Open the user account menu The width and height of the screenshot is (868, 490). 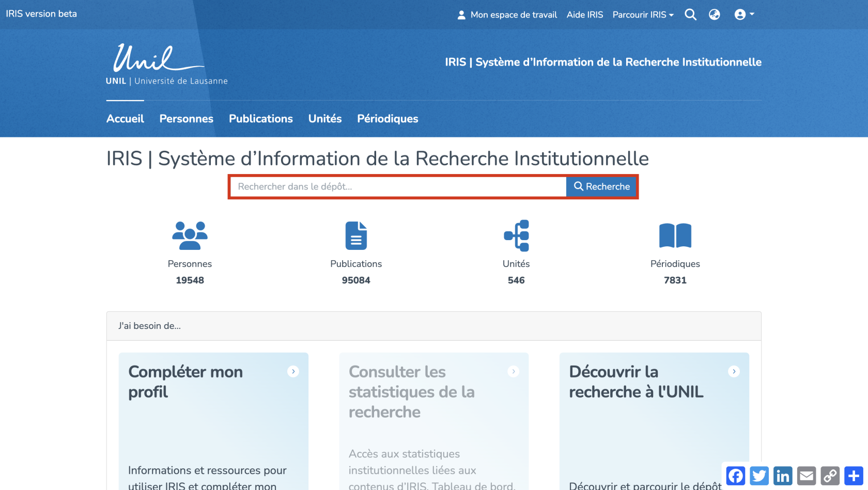point(743,14)
